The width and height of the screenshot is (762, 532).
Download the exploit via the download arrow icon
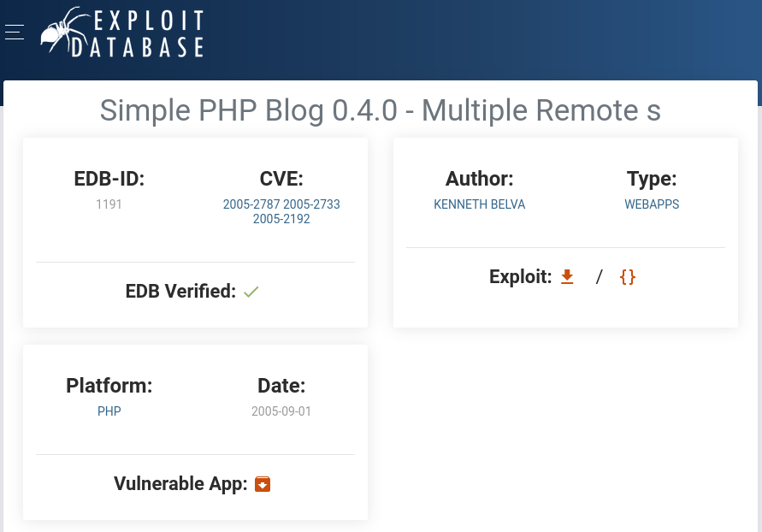pyautogui.click(x=567, y=277)
